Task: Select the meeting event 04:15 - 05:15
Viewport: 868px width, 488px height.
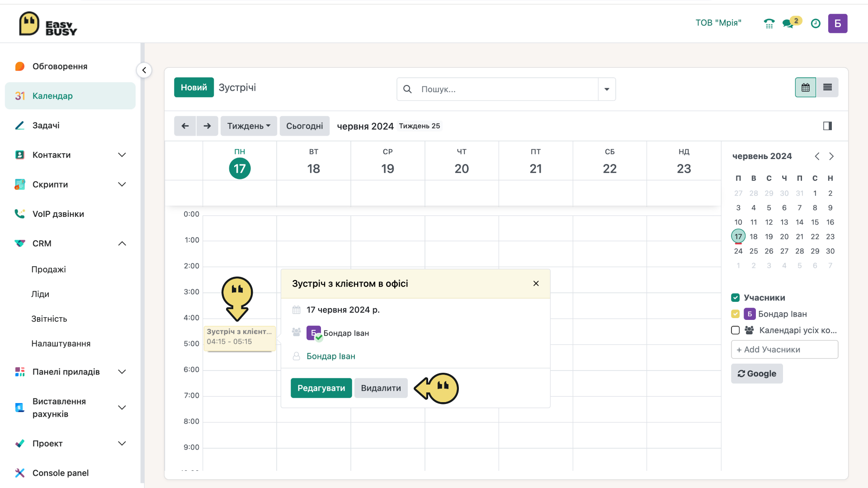Action: pyautogui.click(x=240, y=339)
